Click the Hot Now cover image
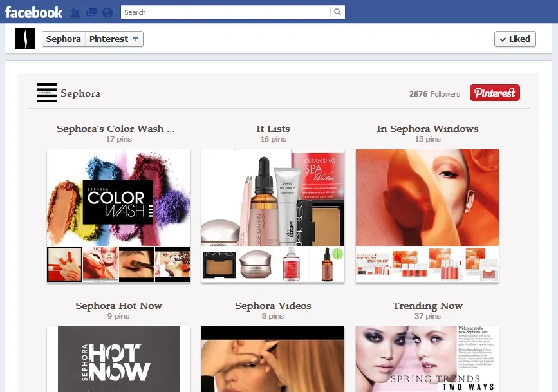The height and width of the screenshot is (392, 558). coord(118,359)
